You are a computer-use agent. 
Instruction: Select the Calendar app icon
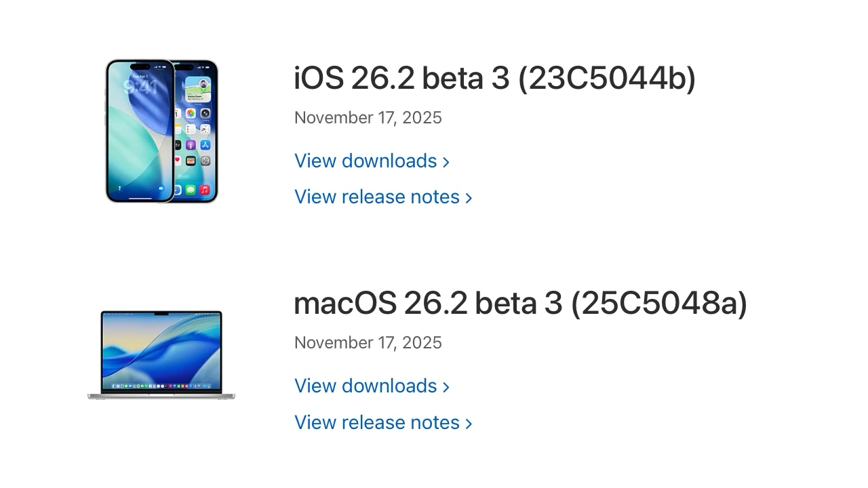pyautogui.click(x=177, y=113)
